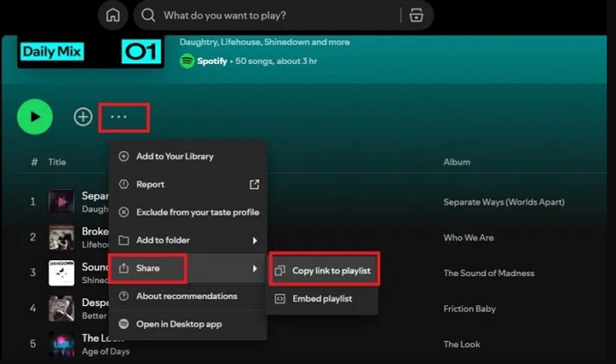Click the Share upload icon
Image resolution: width=616 pixels, height=364 pixels.
click(x=124, y=268)
